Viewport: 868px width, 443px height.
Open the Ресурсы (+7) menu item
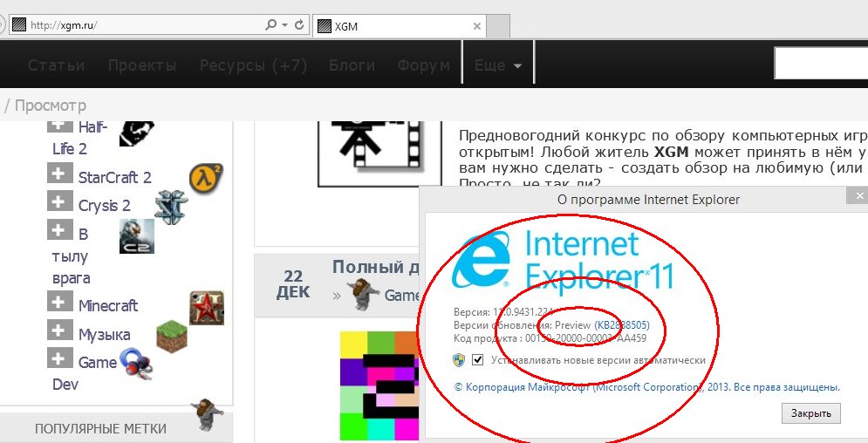(x=253, y=65)
